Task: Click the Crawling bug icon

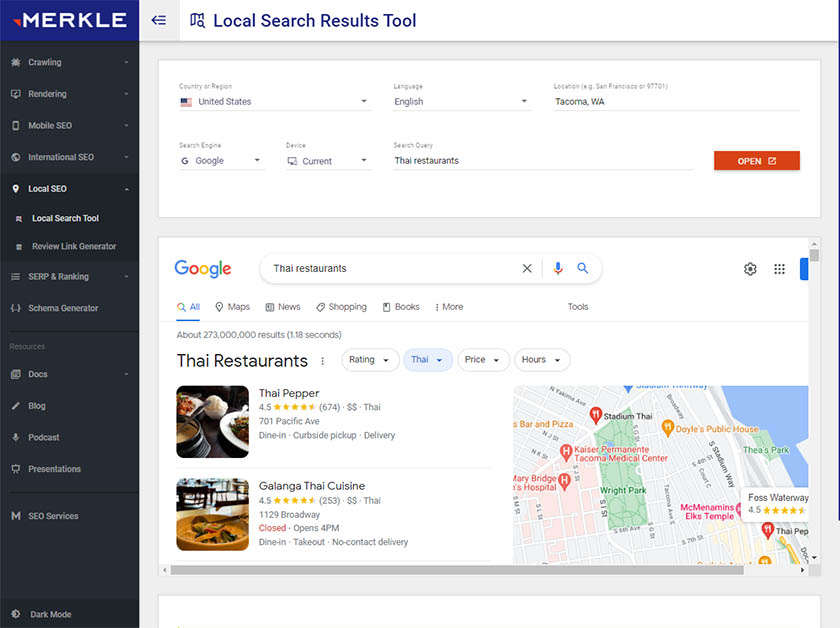Action: tap(16, 62)
